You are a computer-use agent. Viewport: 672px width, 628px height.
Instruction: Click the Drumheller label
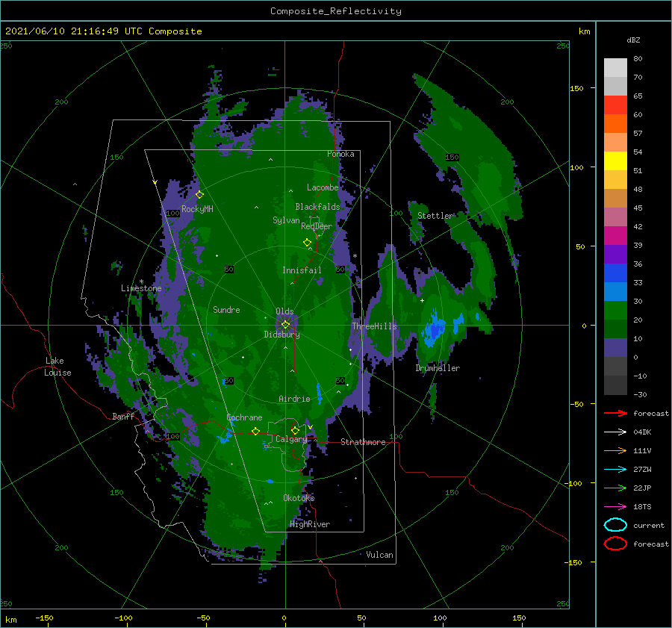pyautogui.click(x=438, y=368)
